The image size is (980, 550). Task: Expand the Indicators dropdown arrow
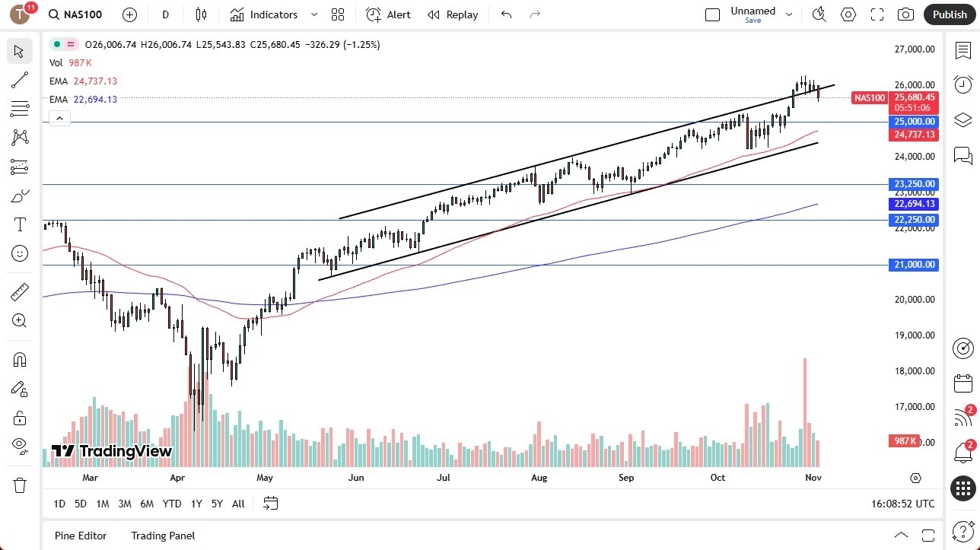[313, 14]
